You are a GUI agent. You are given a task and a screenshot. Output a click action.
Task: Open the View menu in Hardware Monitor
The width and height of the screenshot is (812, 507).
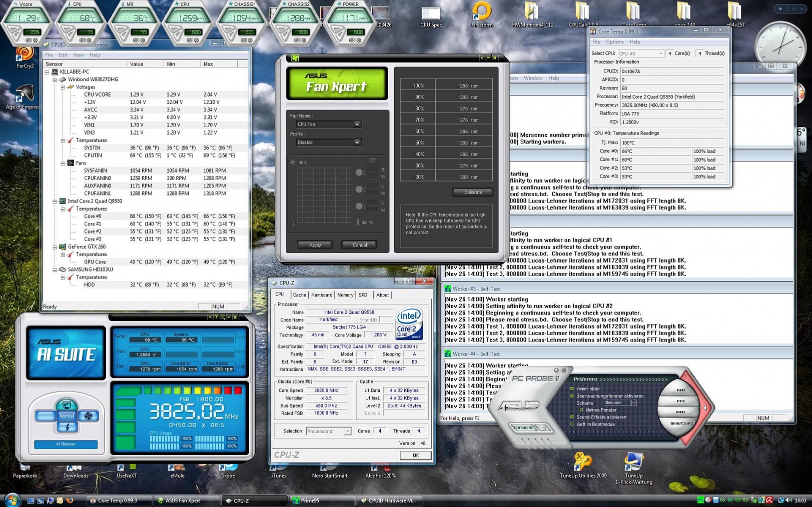point(78,55)
